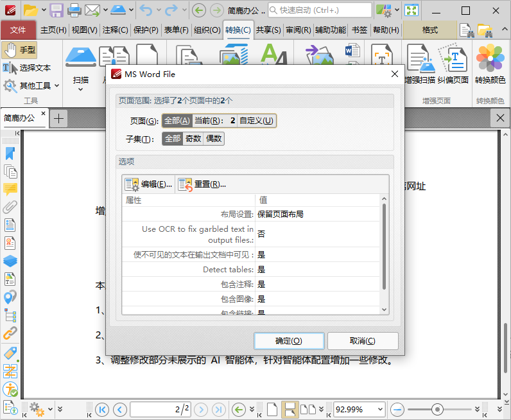Click Deskew Pages (纠偏页面) icon
511x420 pixels.
pyautogui.click(x=453, y=64)
